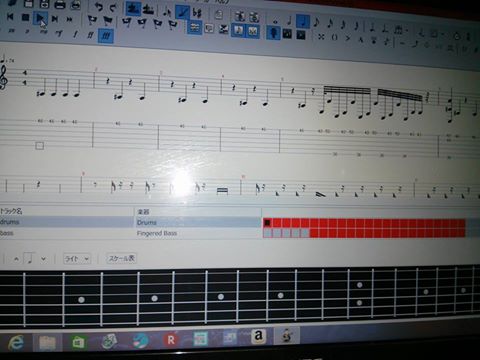
Task: Select the eighth note duration icon
Action: pos(317,23)
